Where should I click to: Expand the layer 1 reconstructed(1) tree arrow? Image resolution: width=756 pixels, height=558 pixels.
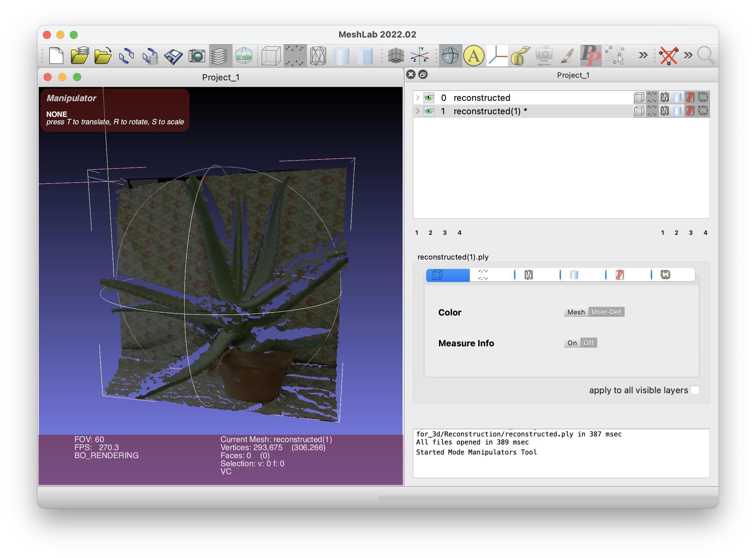(x=418, y=111)
